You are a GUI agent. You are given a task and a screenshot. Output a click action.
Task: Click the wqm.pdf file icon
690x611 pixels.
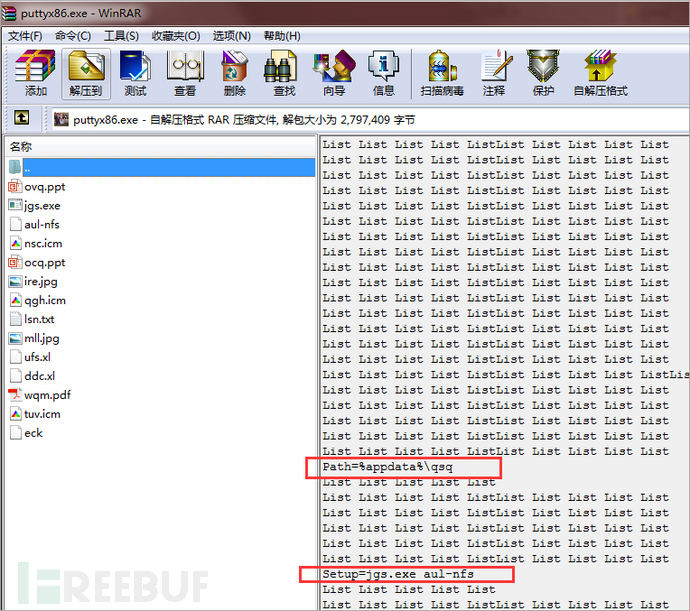click(15, 394)
